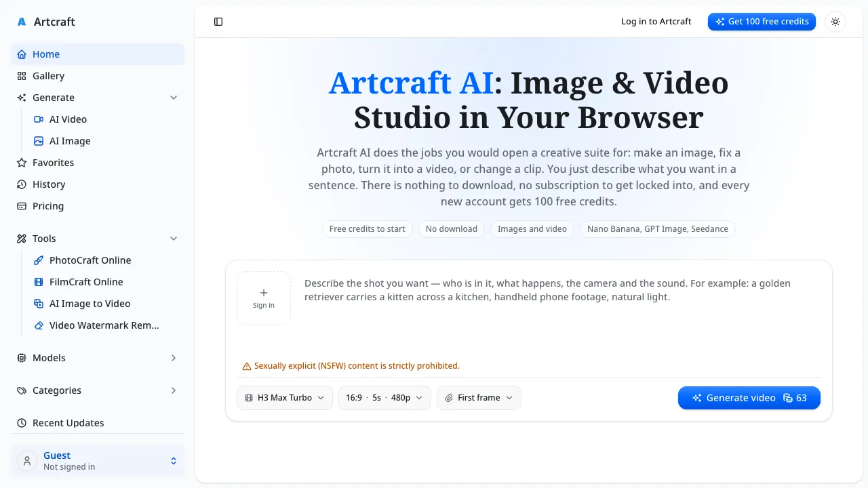Launch FilmCraft Online tool

tap(106, 282)
